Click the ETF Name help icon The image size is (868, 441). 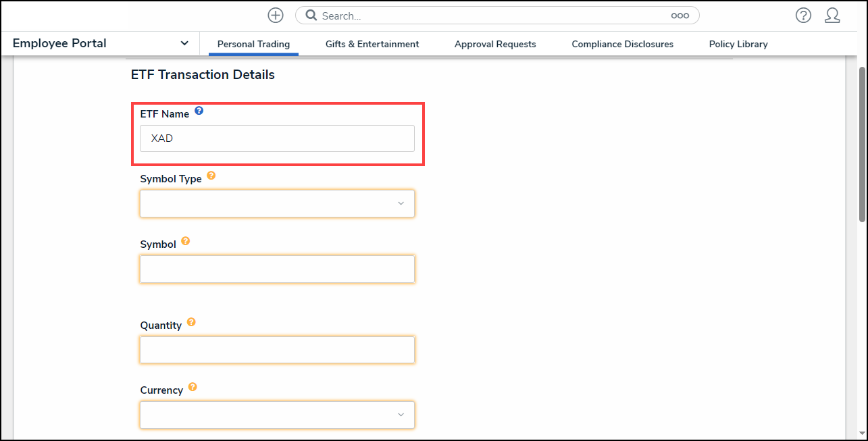coord(199,111)
